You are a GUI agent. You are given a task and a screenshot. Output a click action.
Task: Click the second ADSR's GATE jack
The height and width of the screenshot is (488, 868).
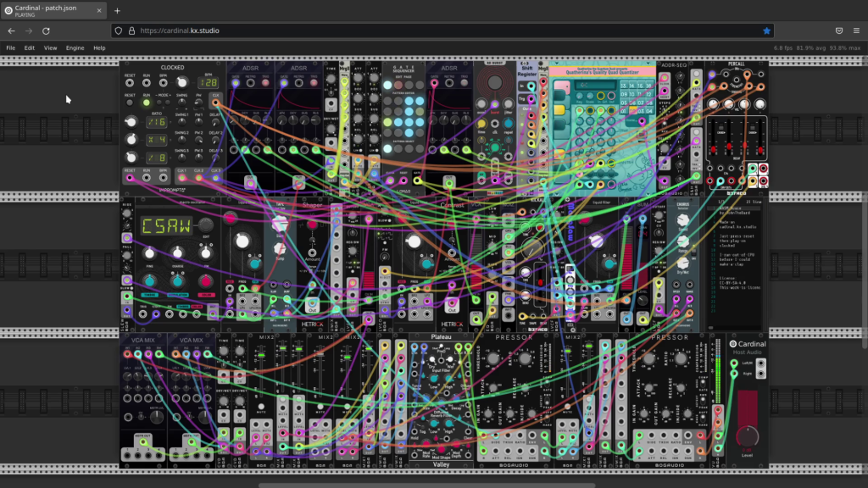coord(284,83)
